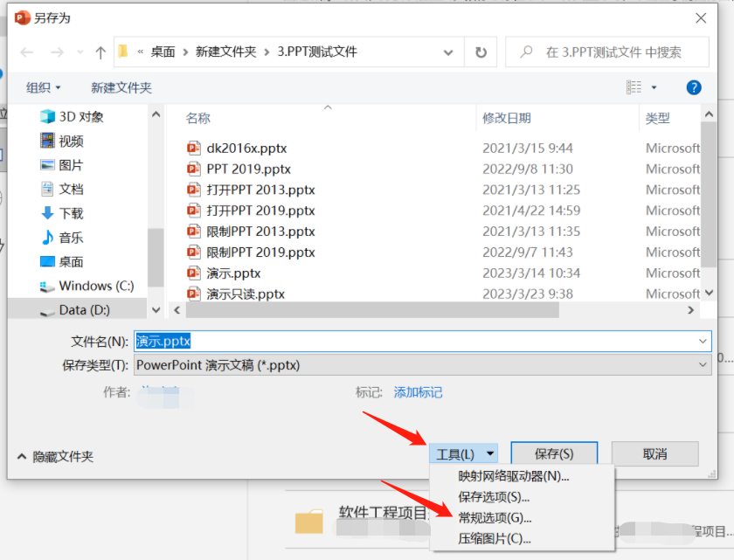Select Windows (C:) drive
Viewport: 734px width, 560px height.
[87, 286]
